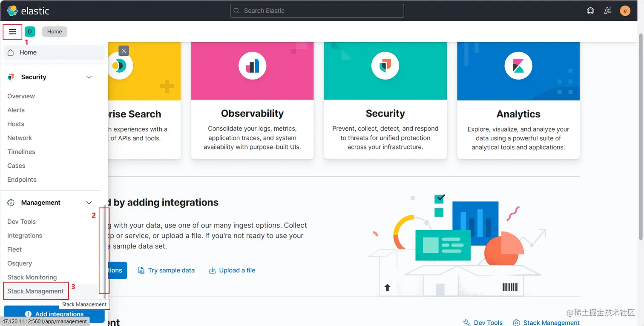Screen dimensions: 644x326
Task: Click the Dev Tools wrench icon at bottom
Action: [x=467, y=323]
